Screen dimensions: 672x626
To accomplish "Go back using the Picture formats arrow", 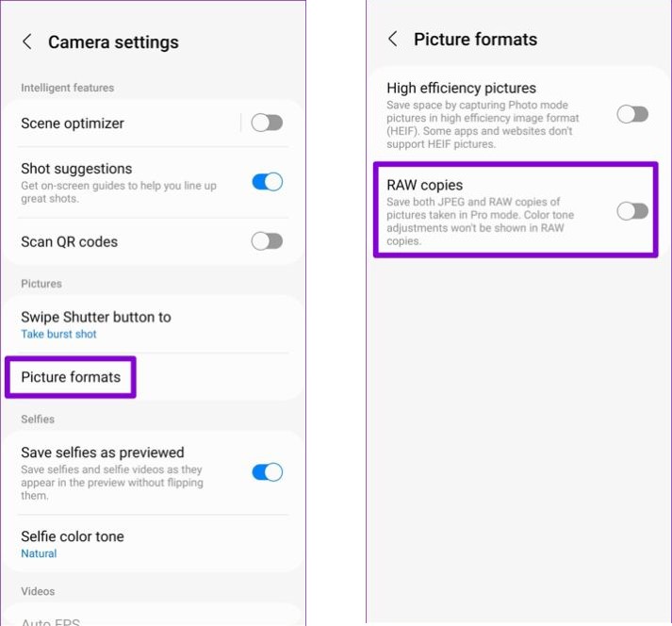I will 393,39.
